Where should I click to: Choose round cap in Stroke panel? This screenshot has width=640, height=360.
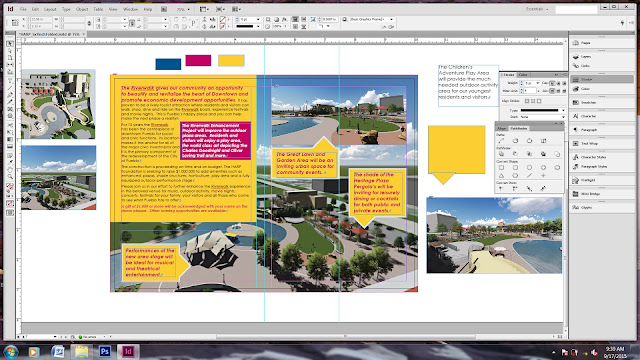(x=558, y=83)
